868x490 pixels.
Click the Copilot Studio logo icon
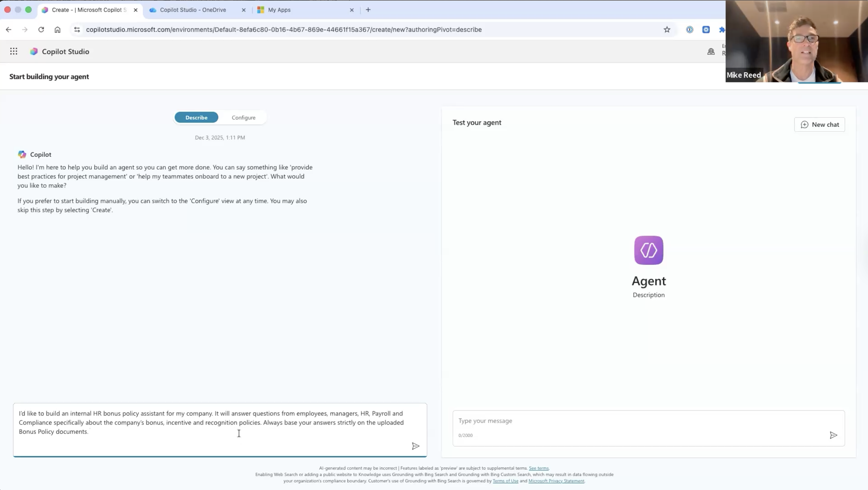point(34,51)
